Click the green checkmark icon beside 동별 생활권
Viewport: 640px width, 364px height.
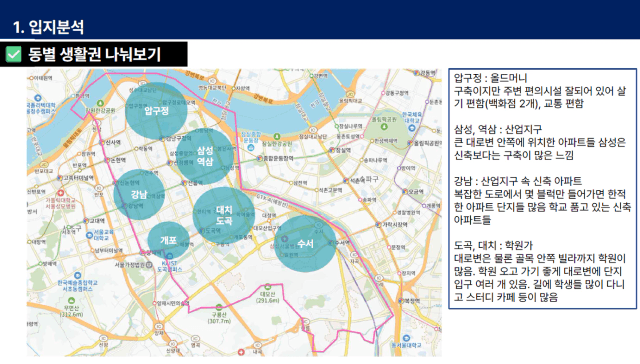(x=13, y=54)
